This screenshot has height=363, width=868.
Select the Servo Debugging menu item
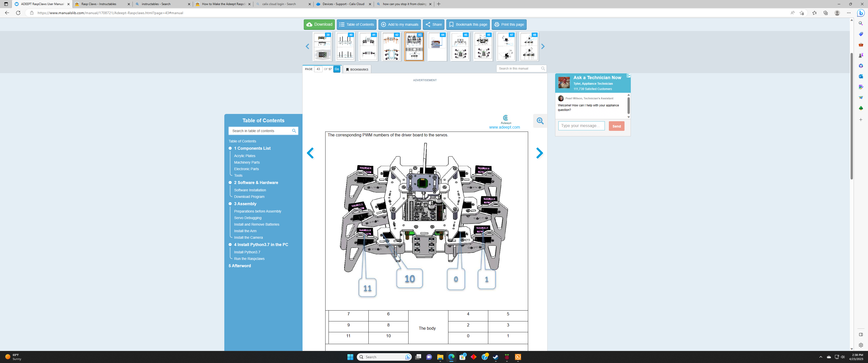(248, 218)
